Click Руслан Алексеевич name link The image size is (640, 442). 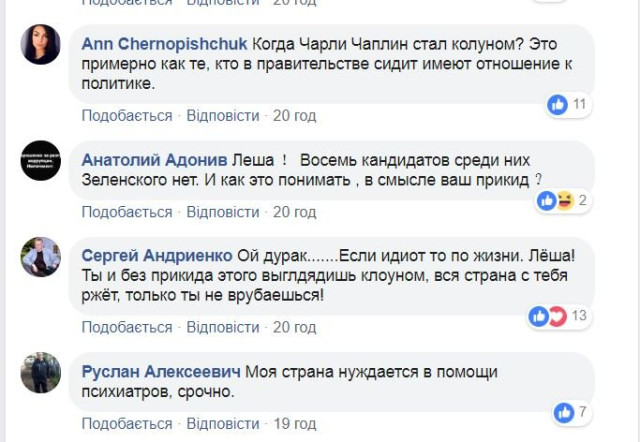(161, 371)
